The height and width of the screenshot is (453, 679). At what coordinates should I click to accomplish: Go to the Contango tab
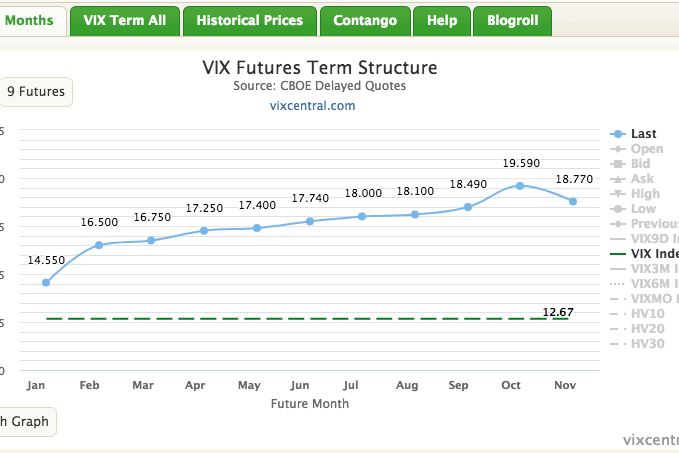(365, 20)
